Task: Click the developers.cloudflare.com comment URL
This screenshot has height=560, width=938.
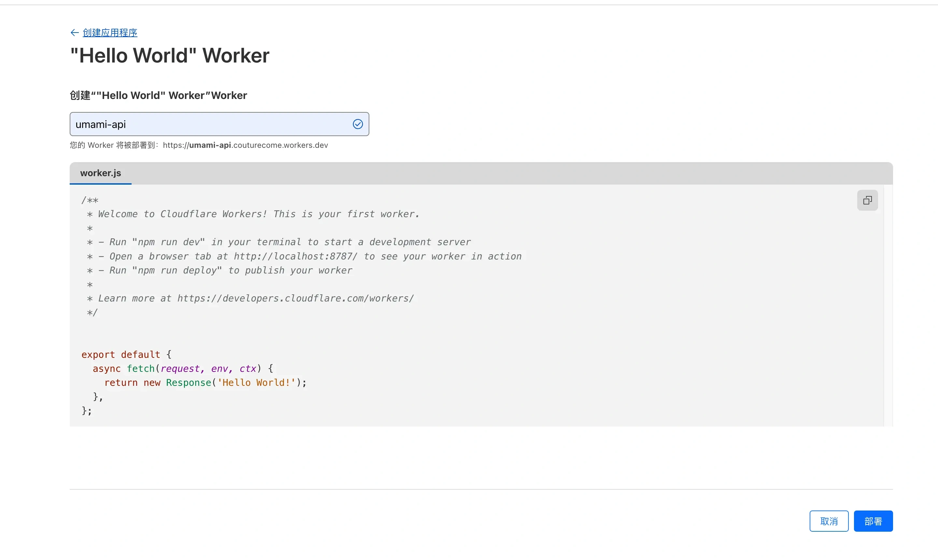Action: [295, 299]
